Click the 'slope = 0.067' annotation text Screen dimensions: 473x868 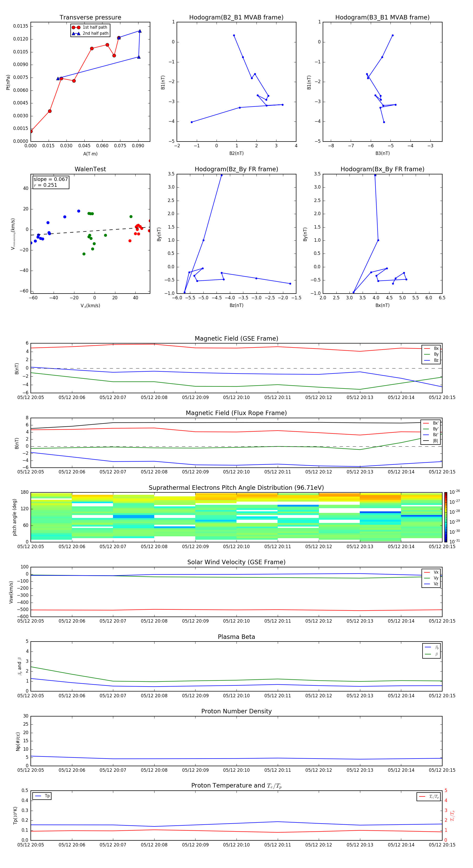(50, 179)
